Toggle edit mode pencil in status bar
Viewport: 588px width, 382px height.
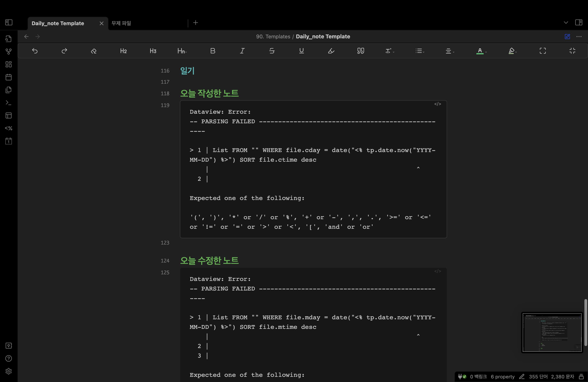[522, 377]
